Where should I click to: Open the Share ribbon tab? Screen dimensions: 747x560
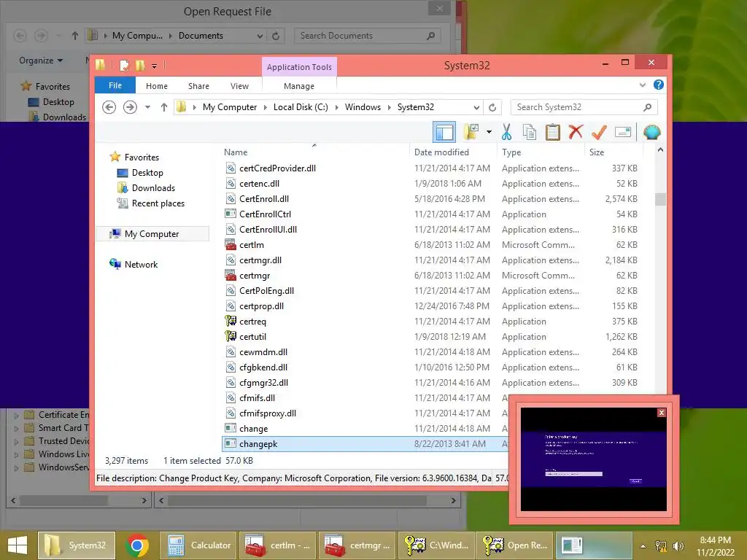tap(198, 86)
